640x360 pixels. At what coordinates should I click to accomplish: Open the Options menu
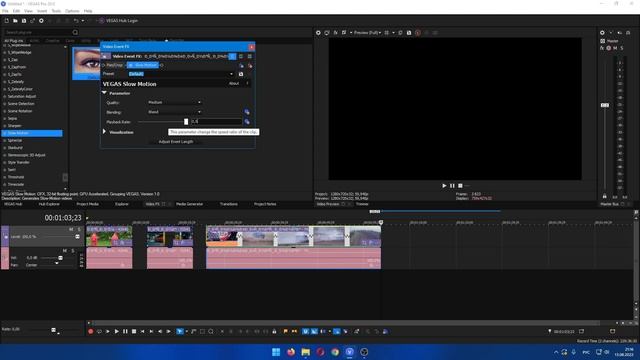point(72,11)
